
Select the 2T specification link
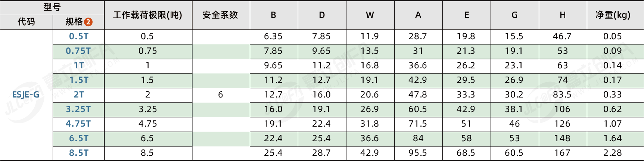(x=79, y=95)
